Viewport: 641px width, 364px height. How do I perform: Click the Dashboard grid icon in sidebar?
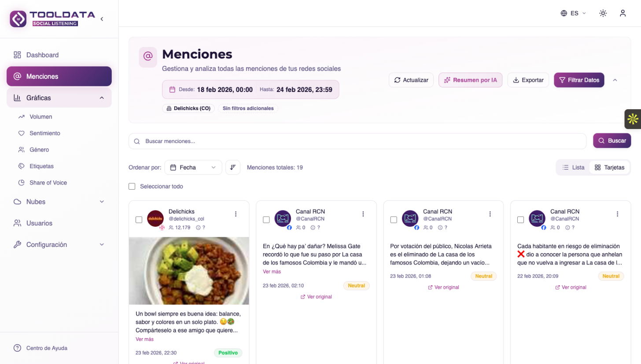[x=17, y=55]
